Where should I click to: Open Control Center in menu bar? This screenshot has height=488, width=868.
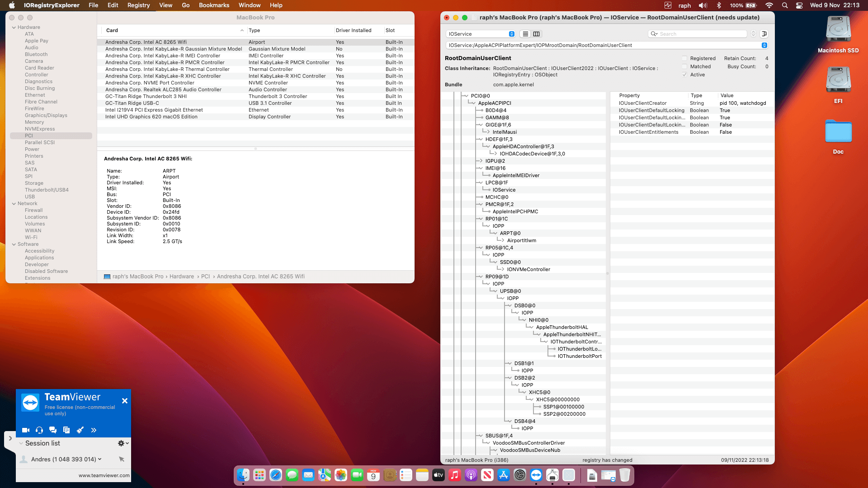pyautogui.click(x=799, y=5)
